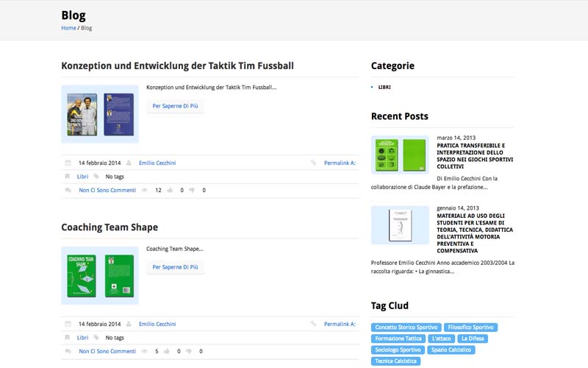
Task: Click calendar icon next to first post date
Action: [x=68, y=163]
